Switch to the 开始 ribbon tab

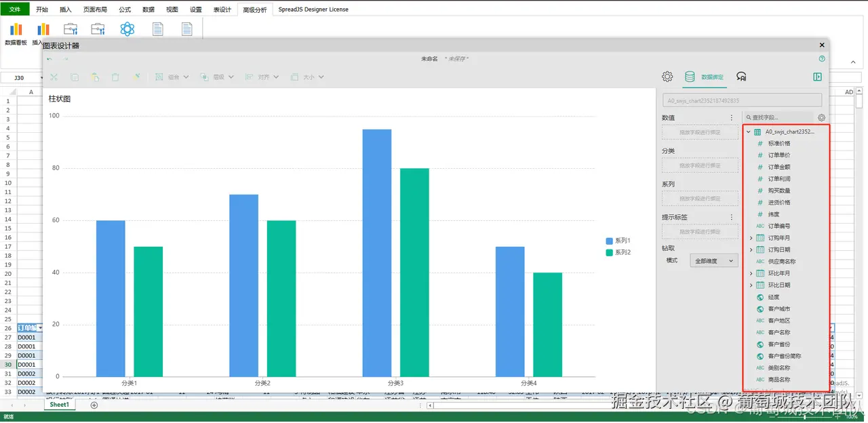[x=42, y=9]
